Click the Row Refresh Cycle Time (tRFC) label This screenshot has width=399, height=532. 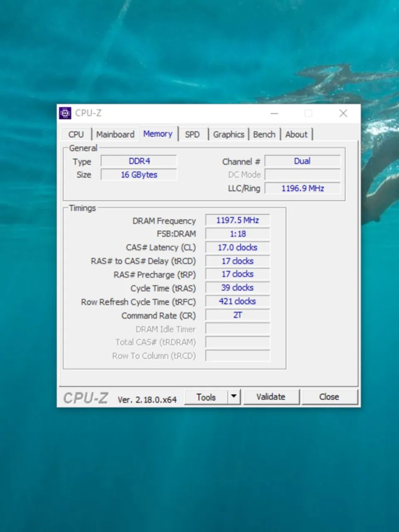pyautogui.click(x=138, y=302)
